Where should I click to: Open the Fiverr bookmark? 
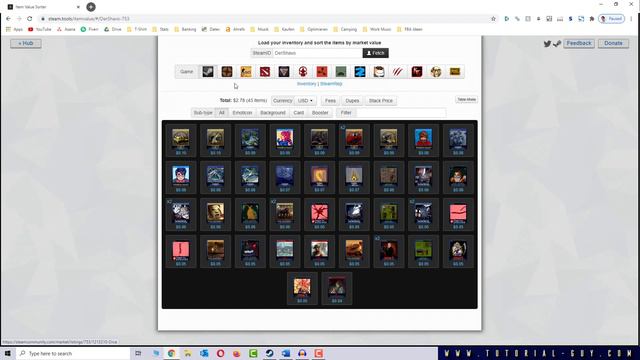tap(89, 29)
